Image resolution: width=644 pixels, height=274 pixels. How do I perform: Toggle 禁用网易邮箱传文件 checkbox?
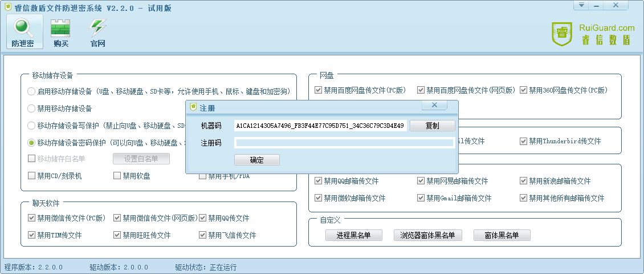421,180
